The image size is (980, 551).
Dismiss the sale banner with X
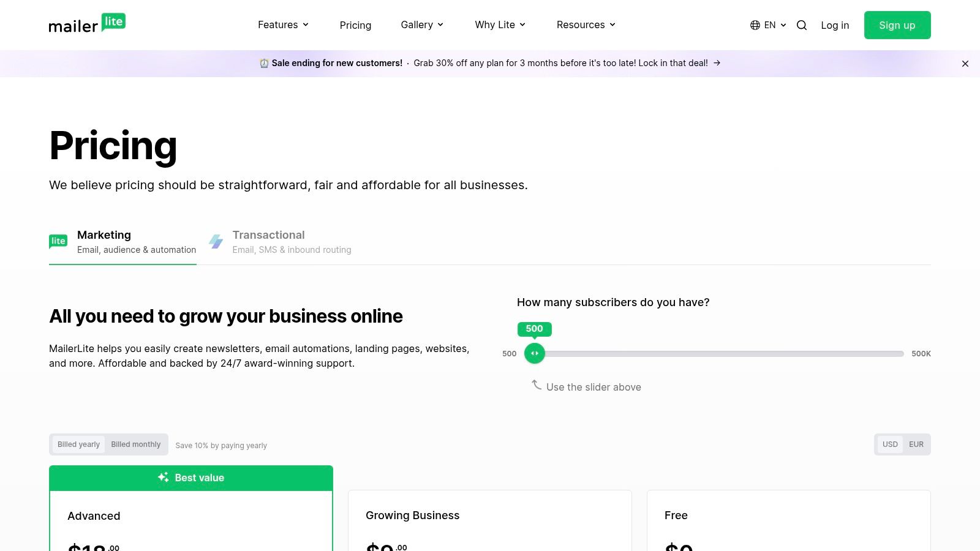[965, 64]
